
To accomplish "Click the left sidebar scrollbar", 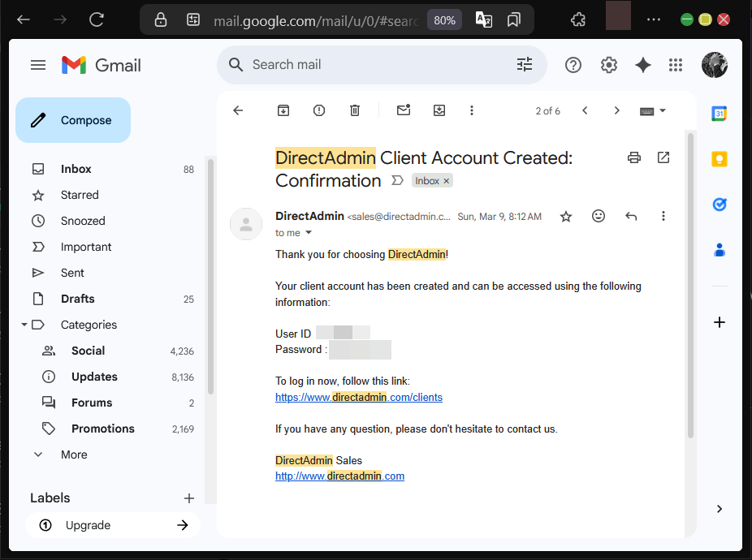I will [x=210, y=277].
